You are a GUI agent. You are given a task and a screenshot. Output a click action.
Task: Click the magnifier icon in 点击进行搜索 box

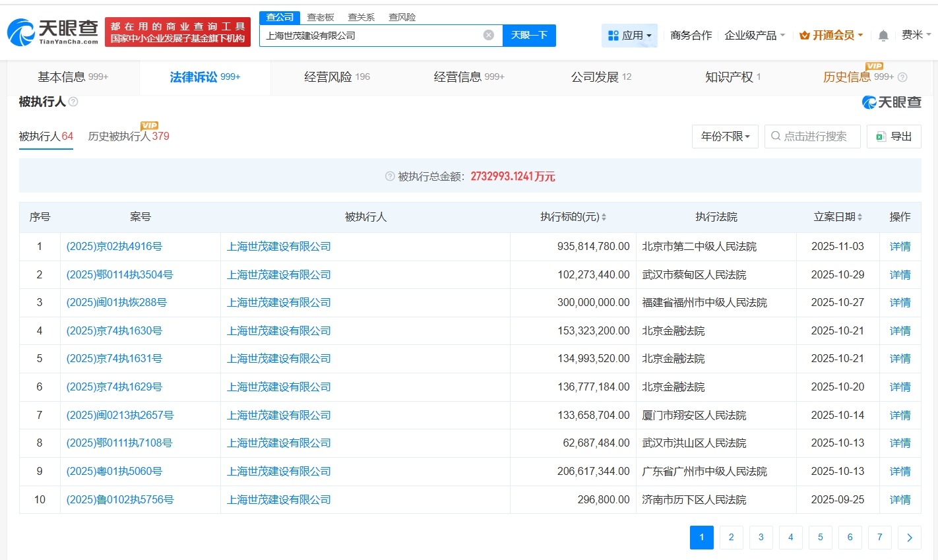(x=775, y=137)
